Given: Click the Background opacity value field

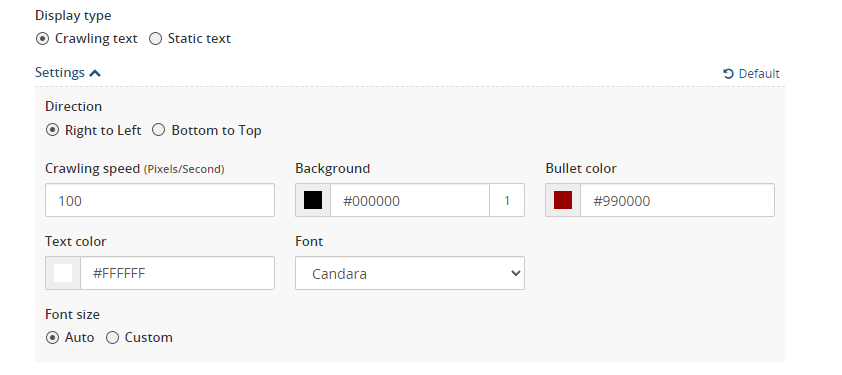Looking at the screenshot, I should (x=507, y=200).
